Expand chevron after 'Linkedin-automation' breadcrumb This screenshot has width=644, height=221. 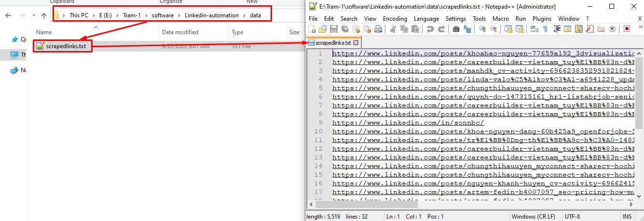[x=245, y=15]
